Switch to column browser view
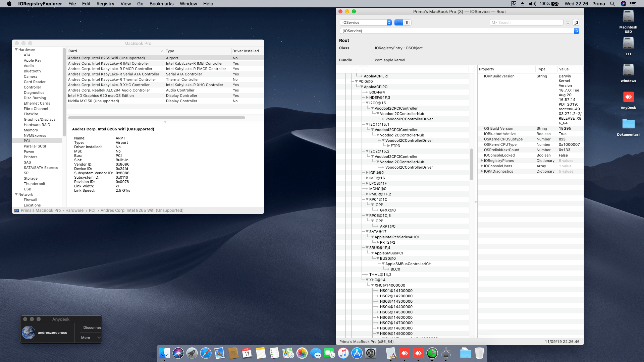 click(x=407, y=22)
